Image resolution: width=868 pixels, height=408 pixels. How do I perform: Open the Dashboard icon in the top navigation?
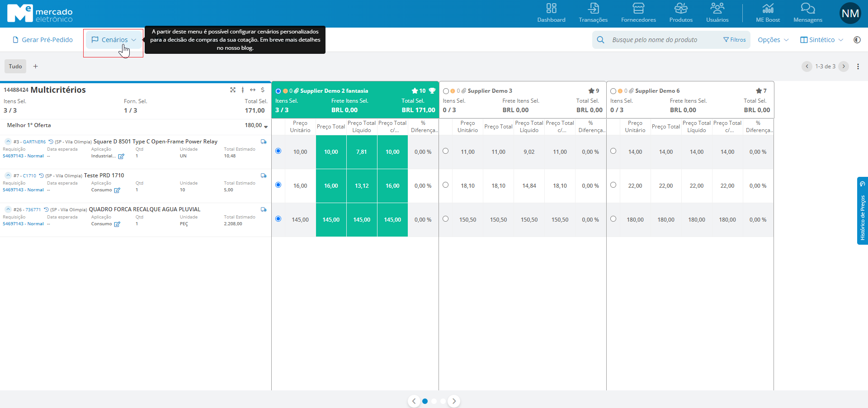(x=551, y=9)
